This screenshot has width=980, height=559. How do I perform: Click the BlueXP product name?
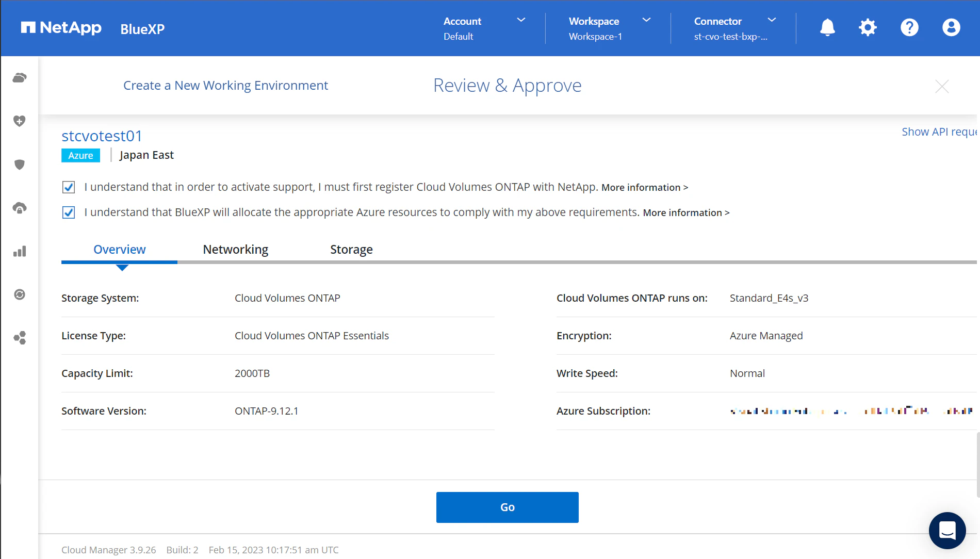tap(142, 29)
